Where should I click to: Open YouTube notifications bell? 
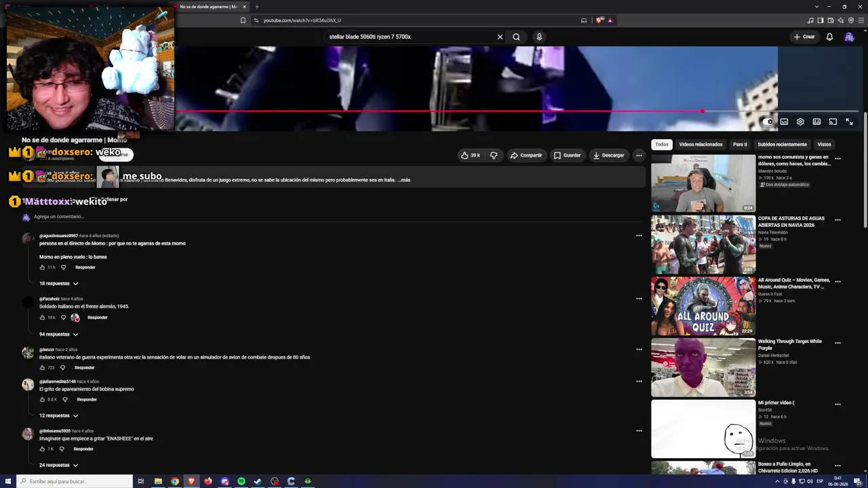(829, 37)
